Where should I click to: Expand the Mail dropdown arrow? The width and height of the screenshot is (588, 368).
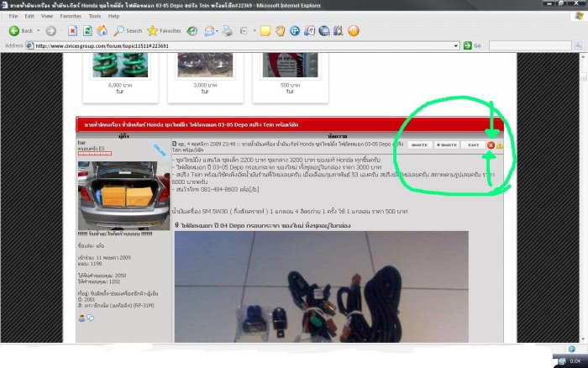[x=217, y=31]
